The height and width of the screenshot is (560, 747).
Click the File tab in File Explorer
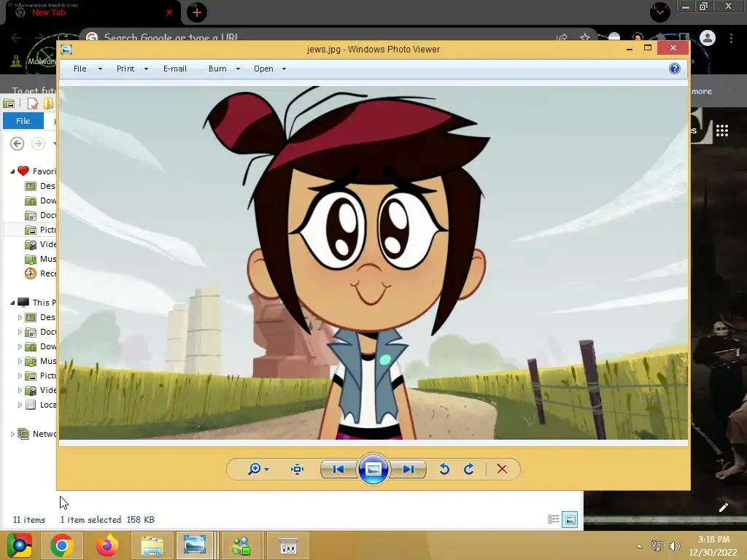pyautogui.click(x=23, y=121)
